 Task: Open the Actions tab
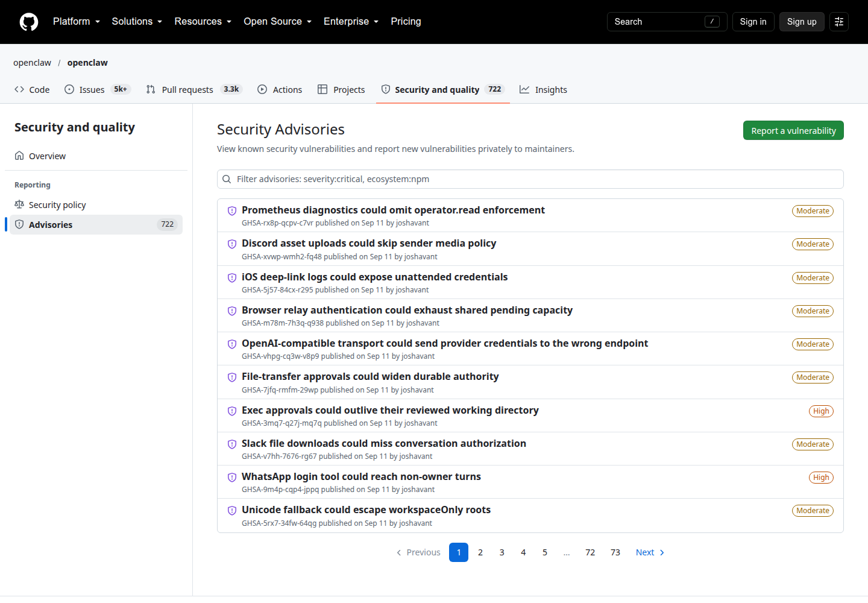pos(280,89)
